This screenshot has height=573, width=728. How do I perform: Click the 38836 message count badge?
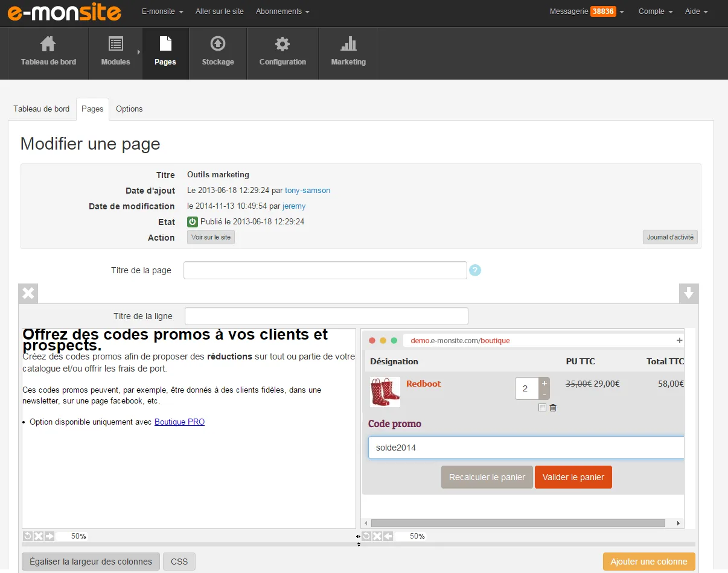603,11
